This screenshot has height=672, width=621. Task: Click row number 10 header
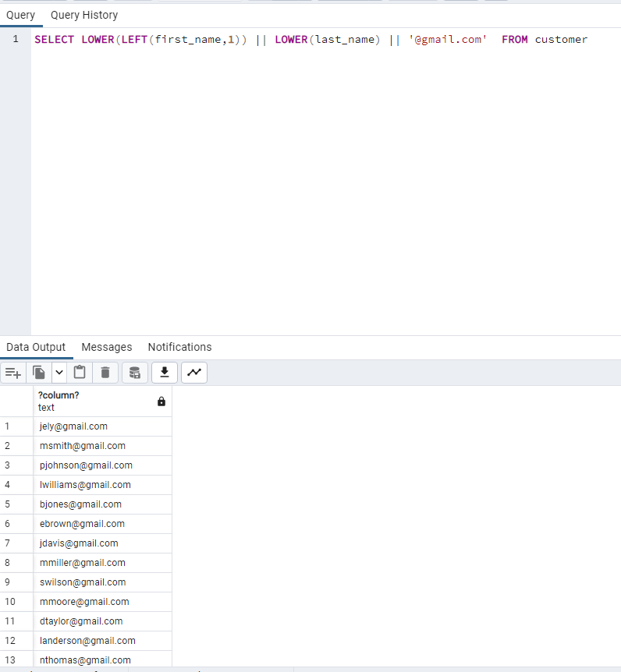pyautogui.click(x=16, y=602)
